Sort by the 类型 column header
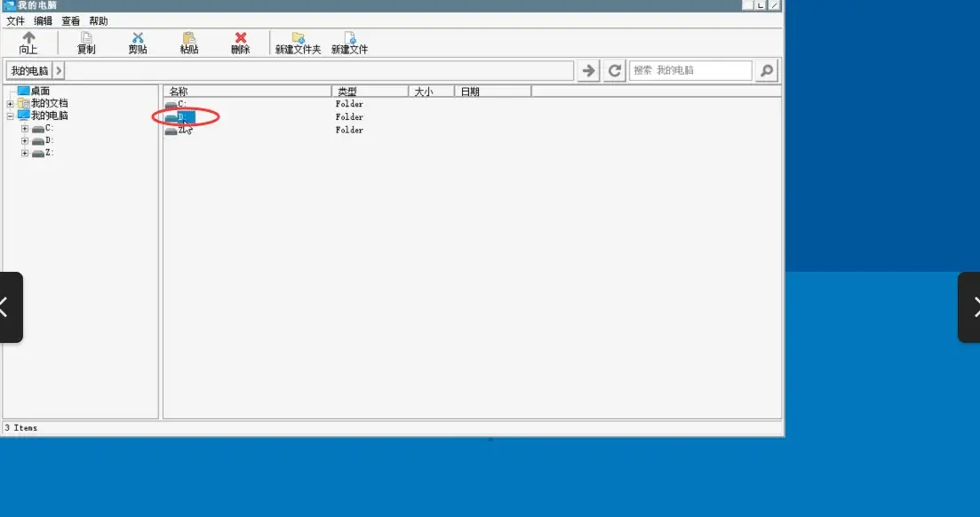 pyautogui.click(x=369, y=91)
